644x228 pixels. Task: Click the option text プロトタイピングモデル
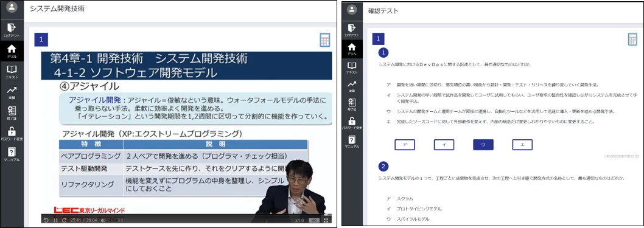click(419, 209)
